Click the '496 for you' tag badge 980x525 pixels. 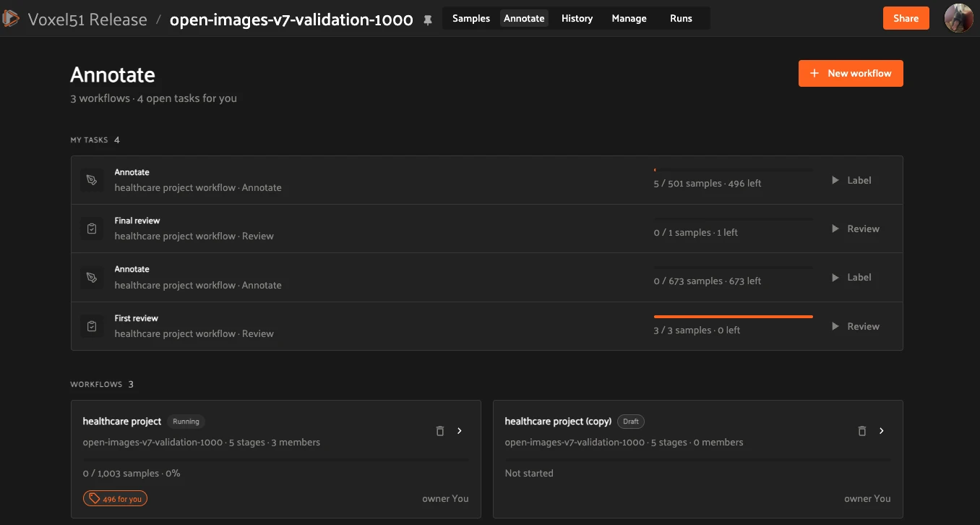[116, 498]
